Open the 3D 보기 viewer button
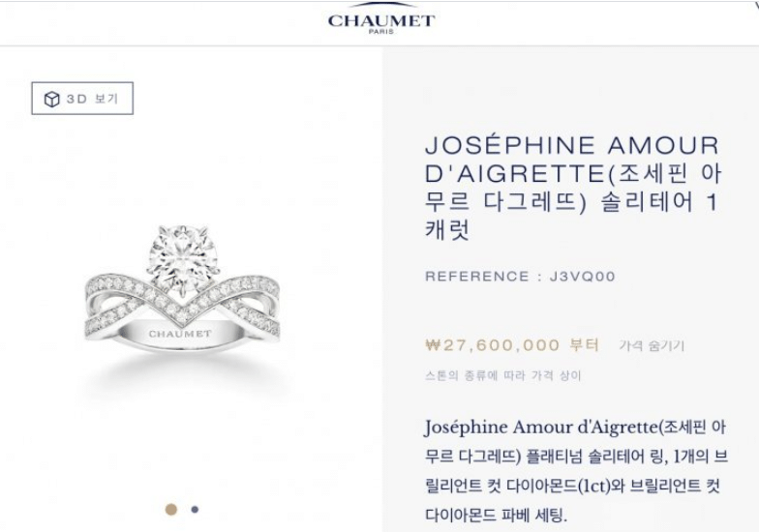 [x=82, y=99]
